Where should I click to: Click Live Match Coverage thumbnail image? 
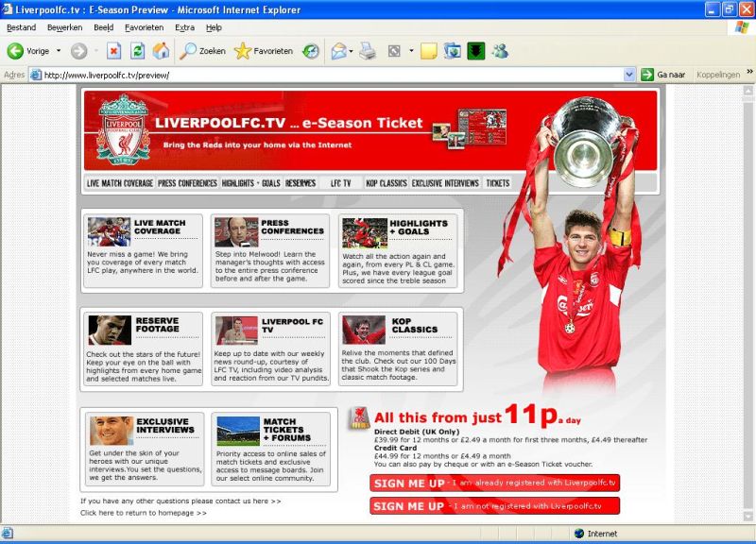point(109,231)
